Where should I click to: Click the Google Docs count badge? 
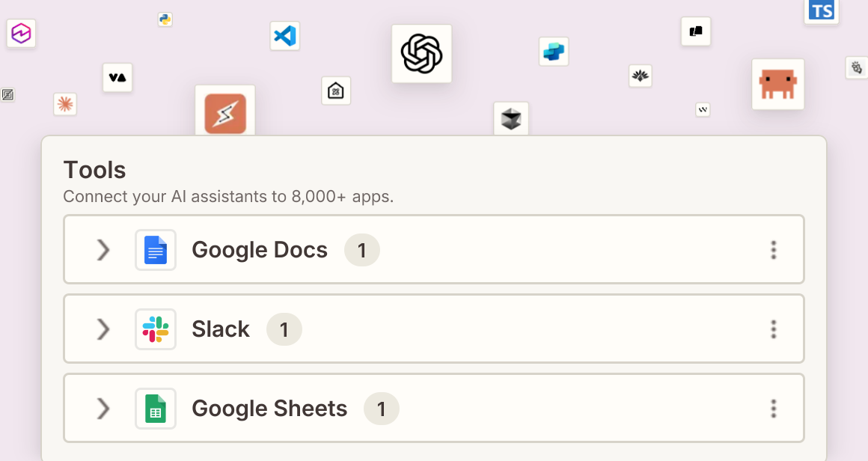[x=362, y=250]
